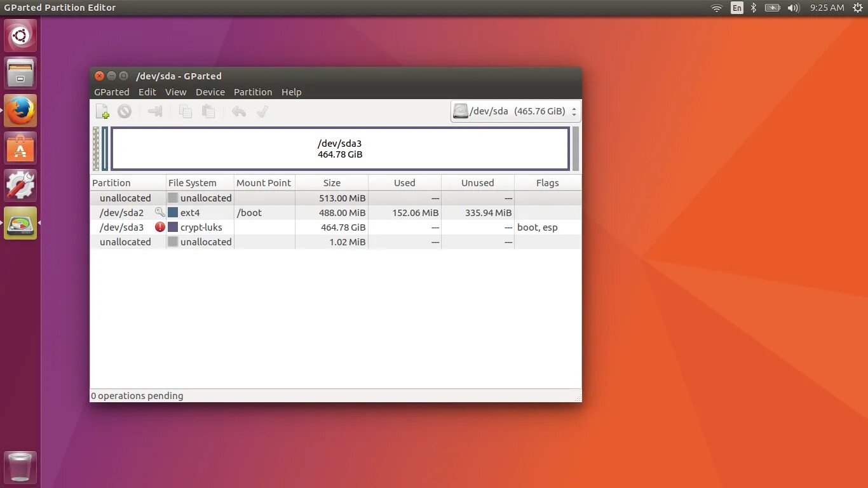Click the hard disk icon in device selector
Viewport: 868px width, 488px height.
pos(461,111)
